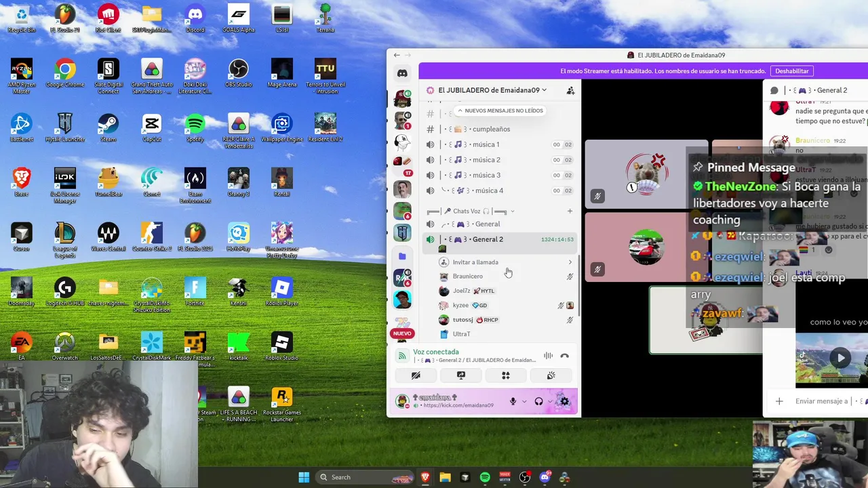Join the música 2 voice channel

point(500,160)
